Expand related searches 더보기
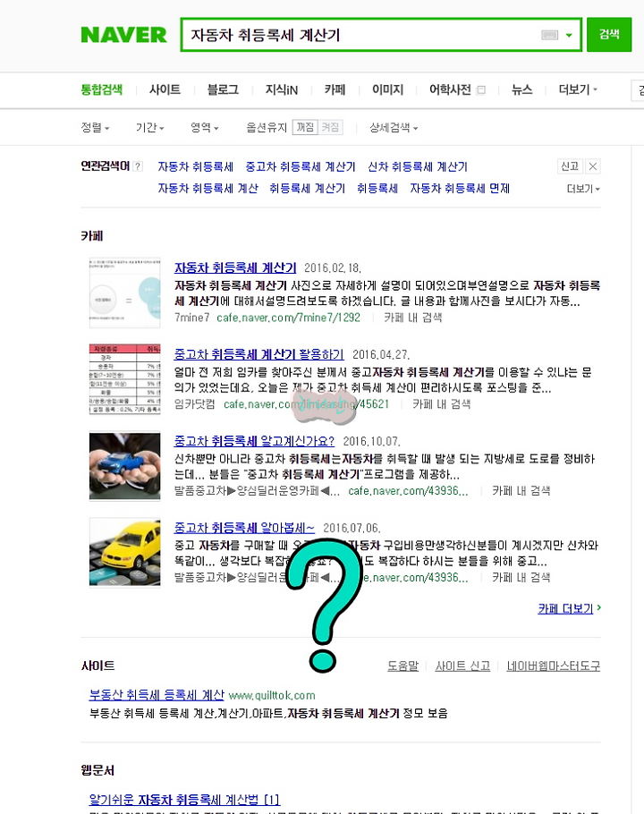644x814 pixels. [x=583, y=189]
